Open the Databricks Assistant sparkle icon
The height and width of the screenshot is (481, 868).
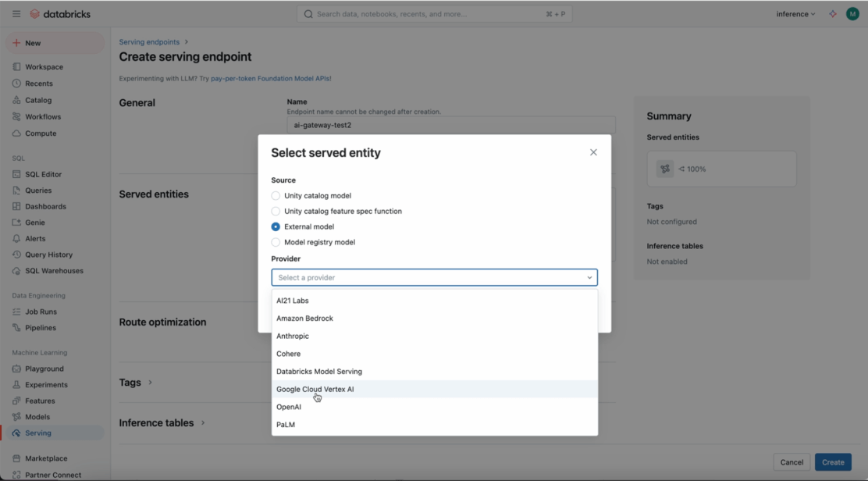coord(833,14)
